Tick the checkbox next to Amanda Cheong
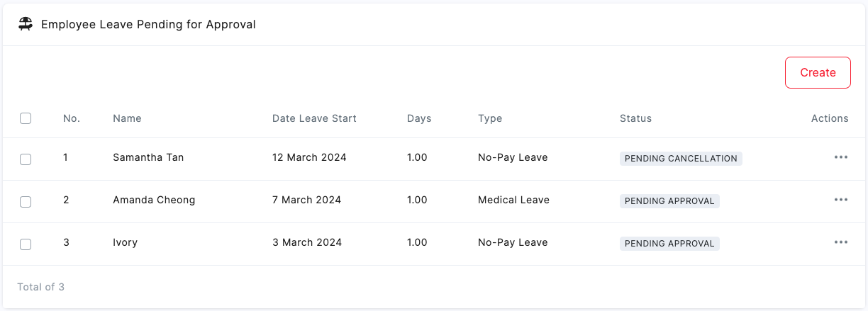The width and height of the screenshot is (868, 311). [26, 202]
